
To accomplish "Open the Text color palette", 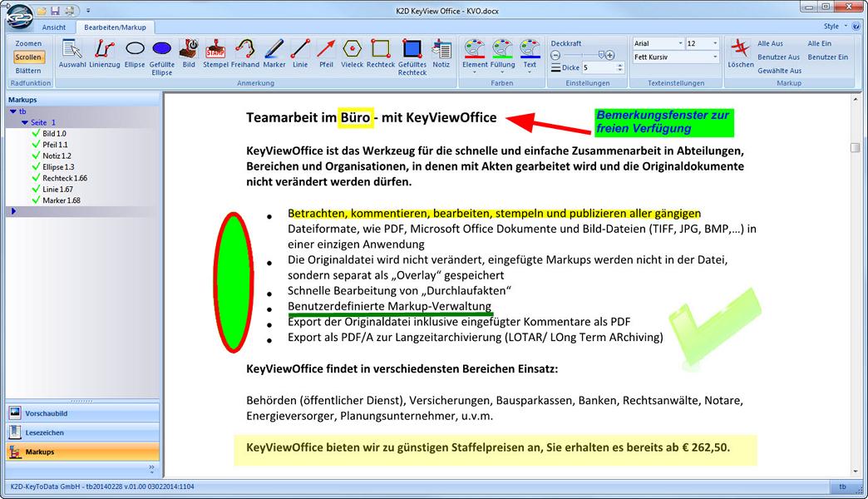I will [x=530, y=56].
